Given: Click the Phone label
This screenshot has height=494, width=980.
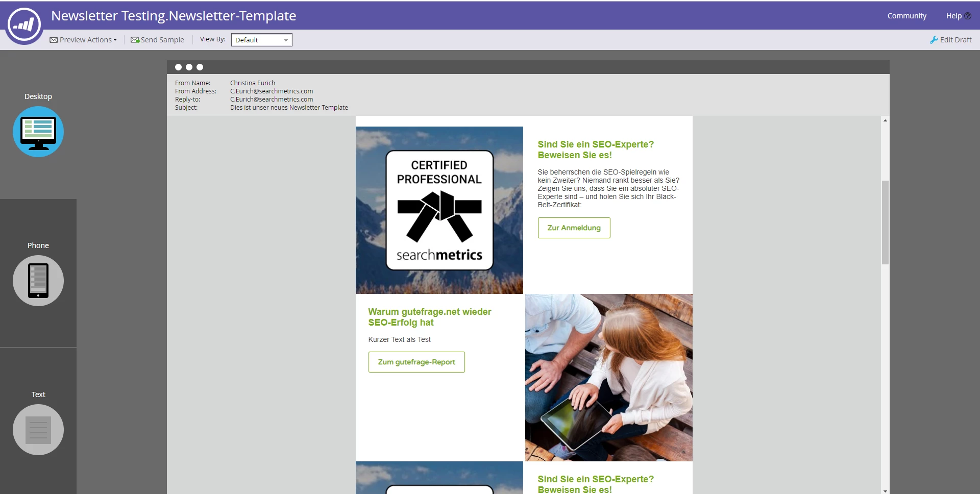Looking at the screenshot, I should click(x=38, y=245).
